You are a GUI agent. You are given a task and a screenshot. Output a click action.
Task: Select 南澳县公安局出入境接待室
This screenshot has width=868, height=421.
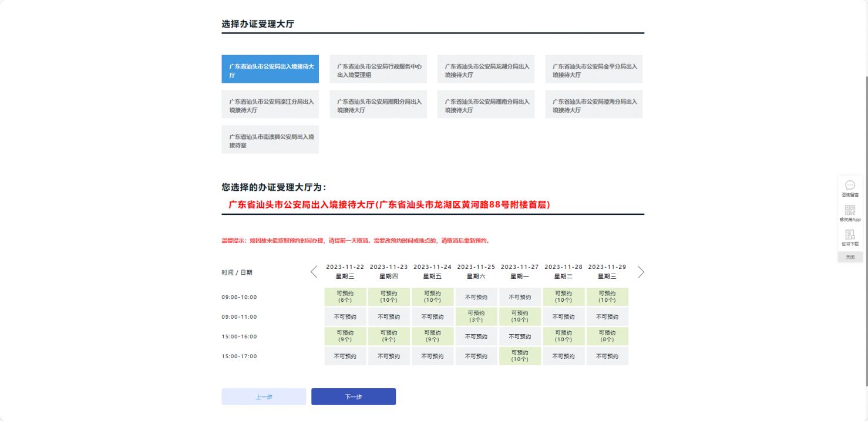tap(270, 139)
